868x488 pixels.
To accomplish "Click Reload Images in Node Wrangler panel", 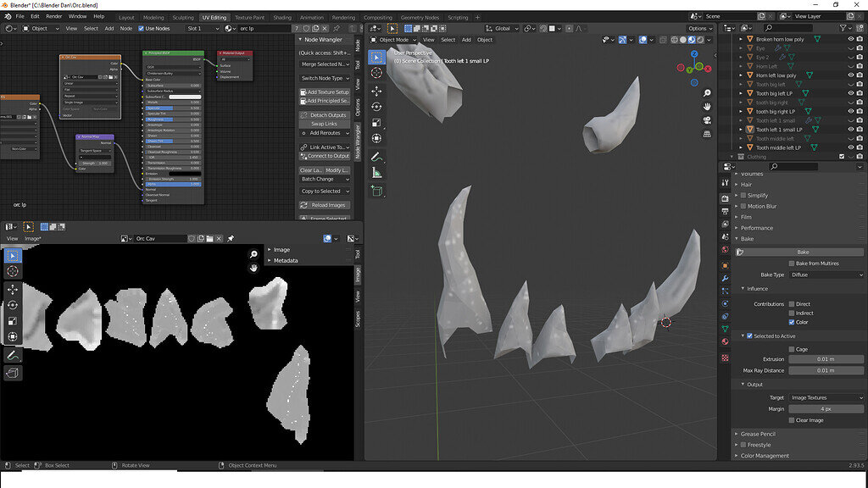I will coord(324,204).
